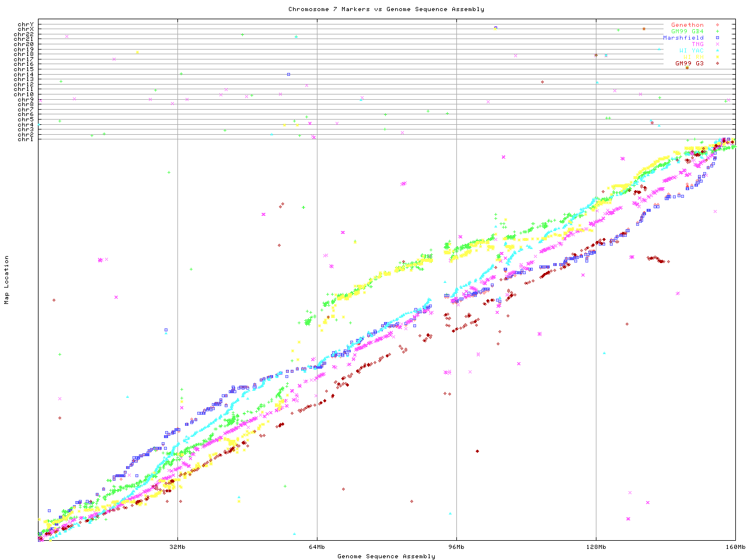
Task: Select the dark red GM99 G3 diamond symbol
Action: pos(717,63)
